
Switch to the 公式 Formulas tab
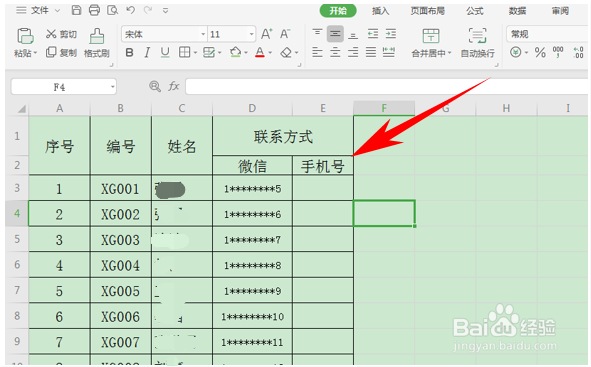coord(475,11)
